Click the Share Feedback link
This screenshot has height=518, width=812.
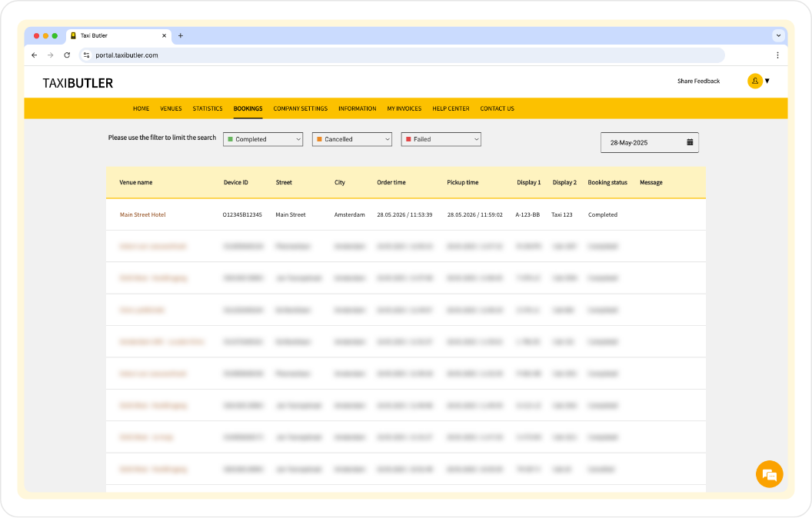698,81
